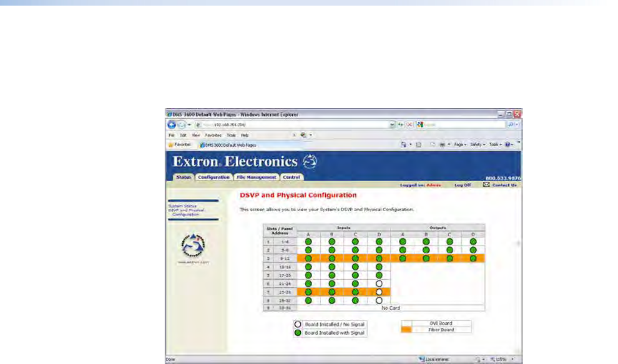This screenshot has width=618, height=364.
Task: Refresh the page via address bar icon
Action: tap(400, 124)
